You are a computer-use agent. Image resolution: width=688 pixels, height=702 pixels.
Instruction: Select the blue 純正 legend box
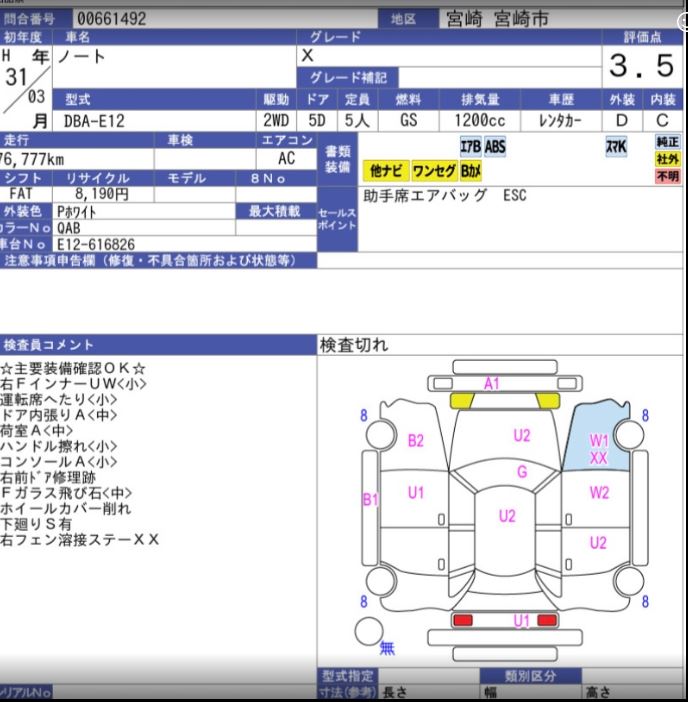pyautogui.click(x=667, y=142)
